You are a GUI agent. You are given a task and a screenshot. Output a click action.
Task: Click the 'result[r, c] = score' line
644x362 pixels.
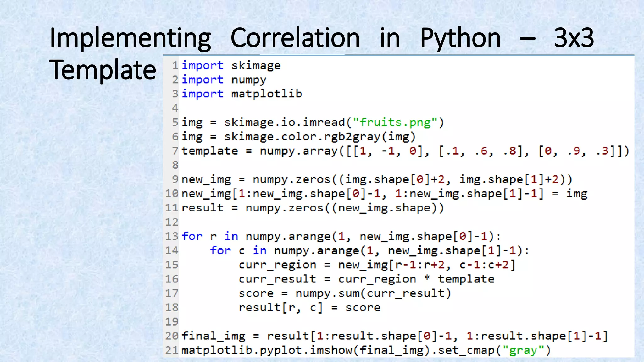309,308
